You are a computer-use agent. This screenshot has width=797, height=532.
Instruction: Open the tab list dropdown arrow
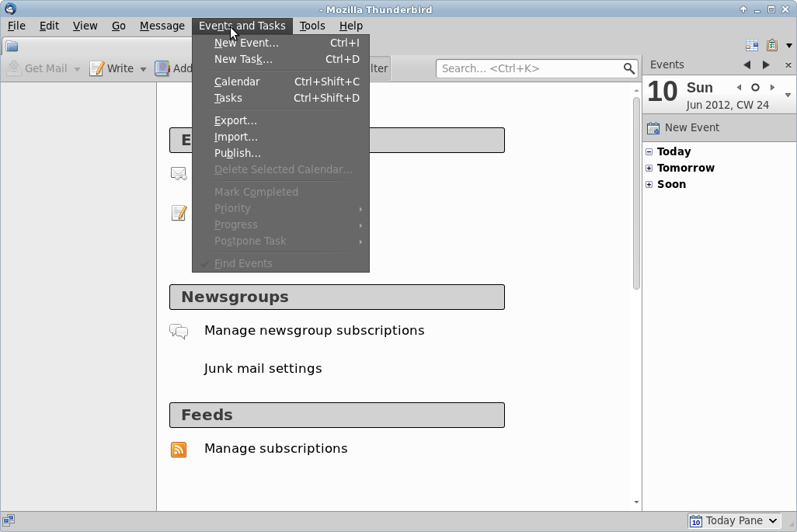click(789, 46)
